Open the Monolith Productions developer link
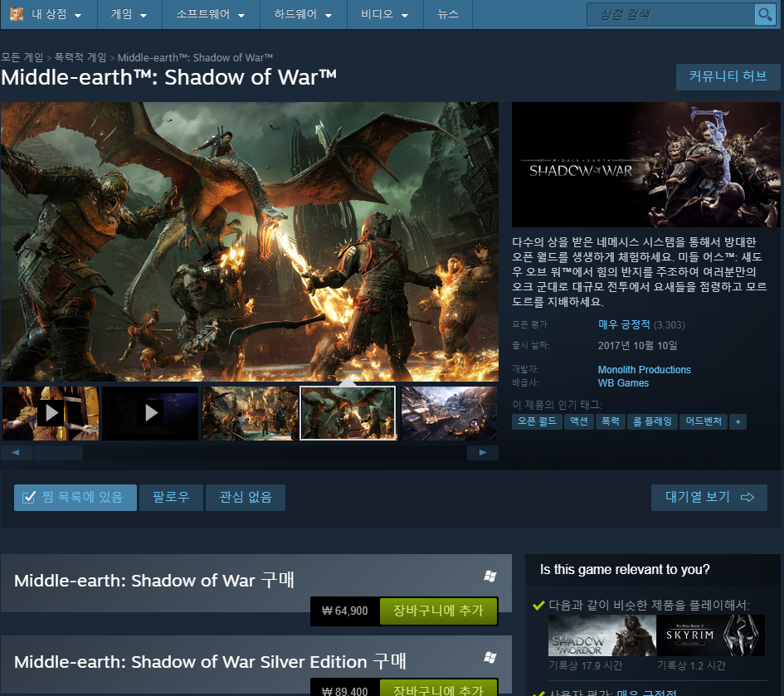This screenshot has height=696, width=784. (644, 369)
